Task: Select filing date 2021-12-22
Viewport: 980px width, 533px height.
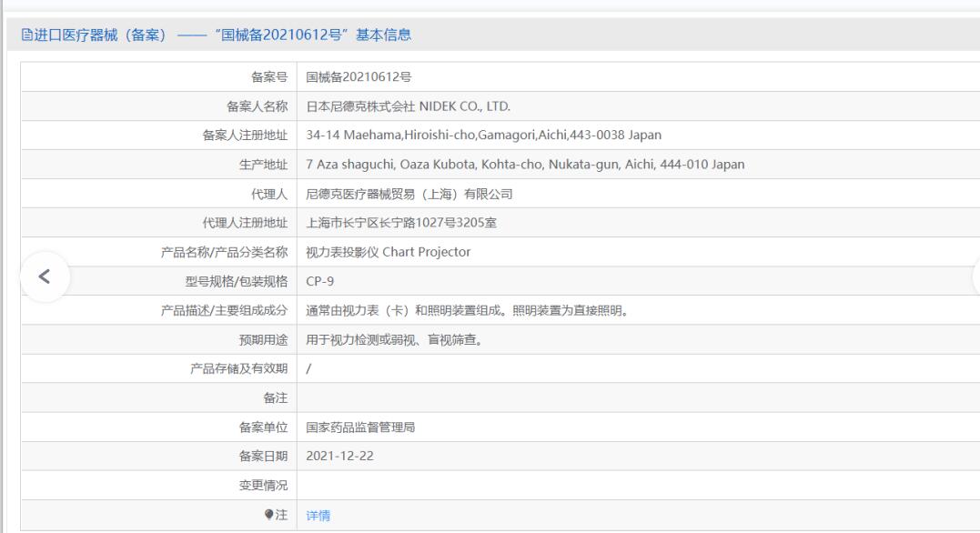Action: [340, 457]
